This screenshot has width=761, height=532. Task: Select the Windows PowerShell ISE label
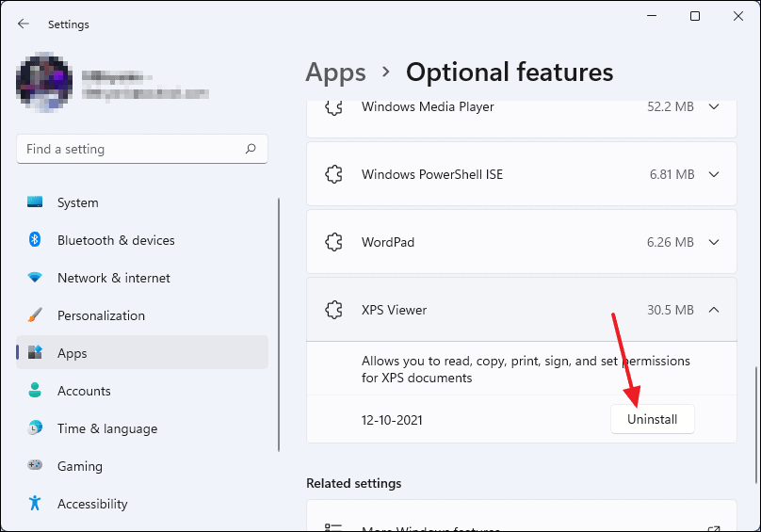click(x=432, y=174)
